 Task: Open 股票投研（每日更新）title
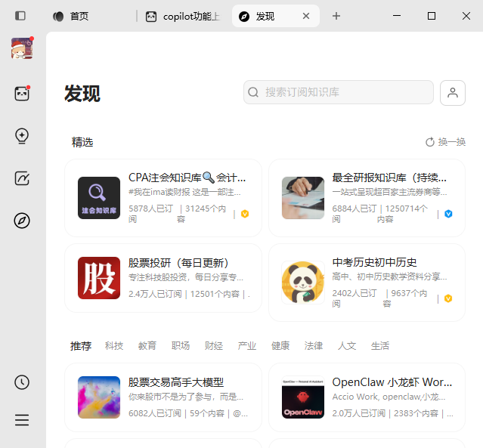[178, 263]
